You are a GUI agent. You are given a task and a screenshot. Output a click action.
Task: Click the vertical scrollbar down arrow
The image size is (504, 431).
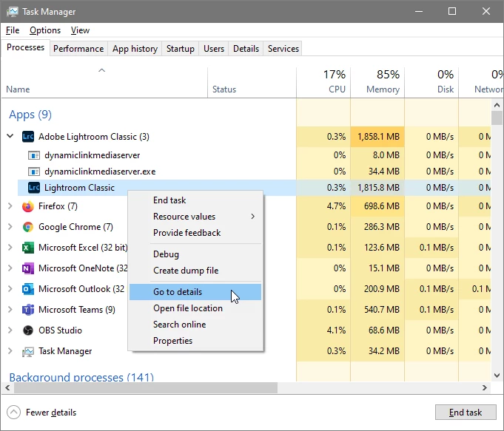tap(497, 376)
